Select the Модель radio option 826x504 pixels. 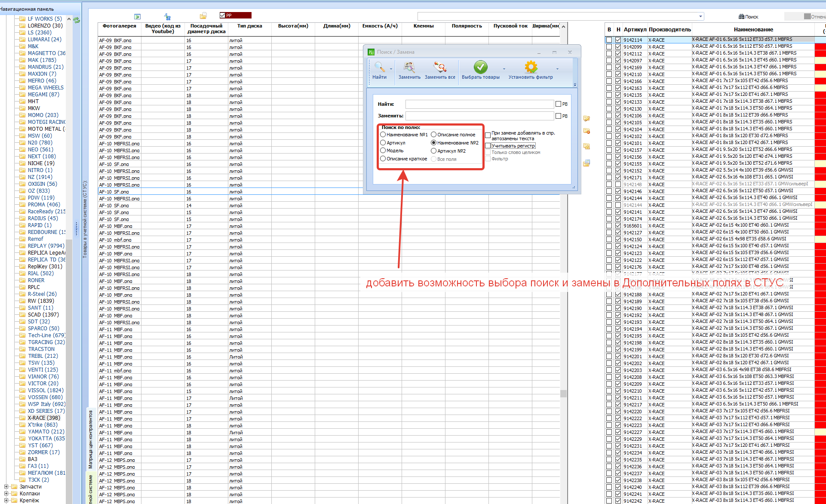(x=383, y=151)
